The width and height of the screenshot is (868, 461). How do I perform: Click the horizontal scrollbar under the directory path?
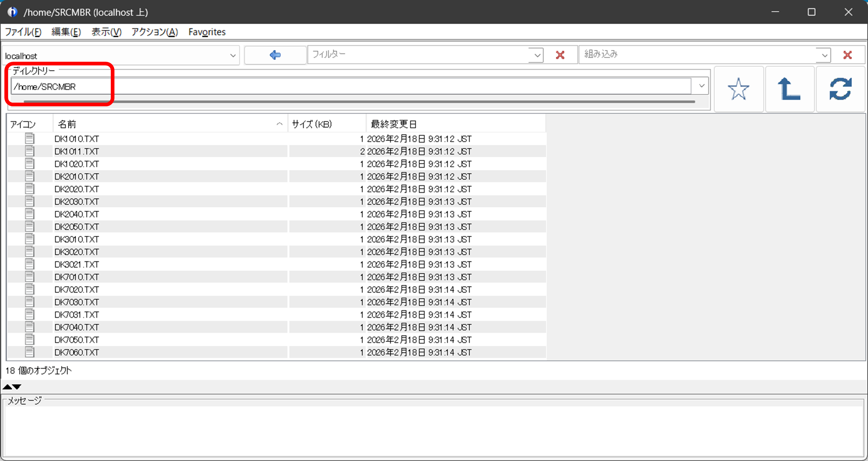tap(358, 102)
